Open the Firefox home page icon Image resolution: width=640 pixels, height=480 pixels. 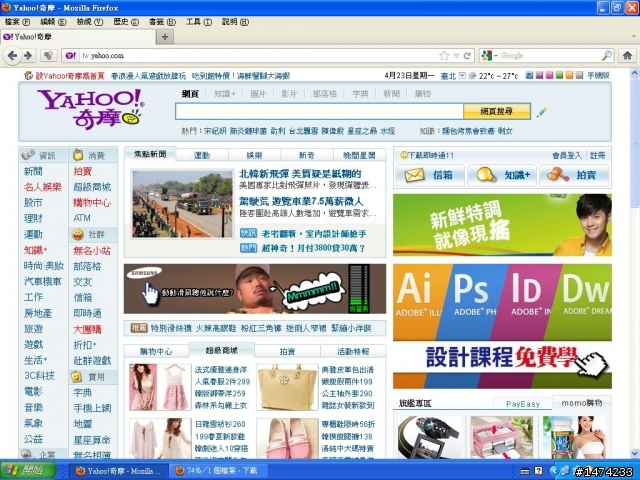coord(627,56)
